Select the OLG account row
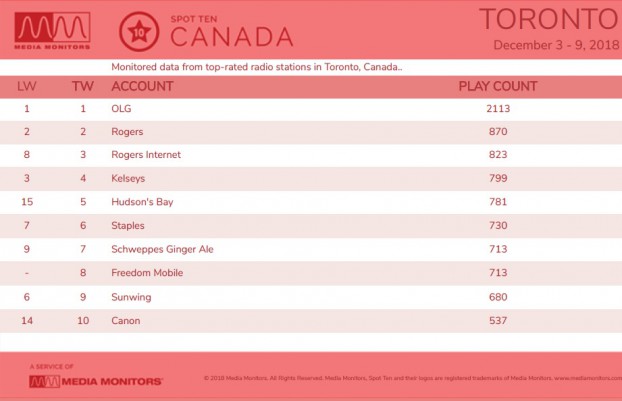622x401 pixels. coord(311,109)
